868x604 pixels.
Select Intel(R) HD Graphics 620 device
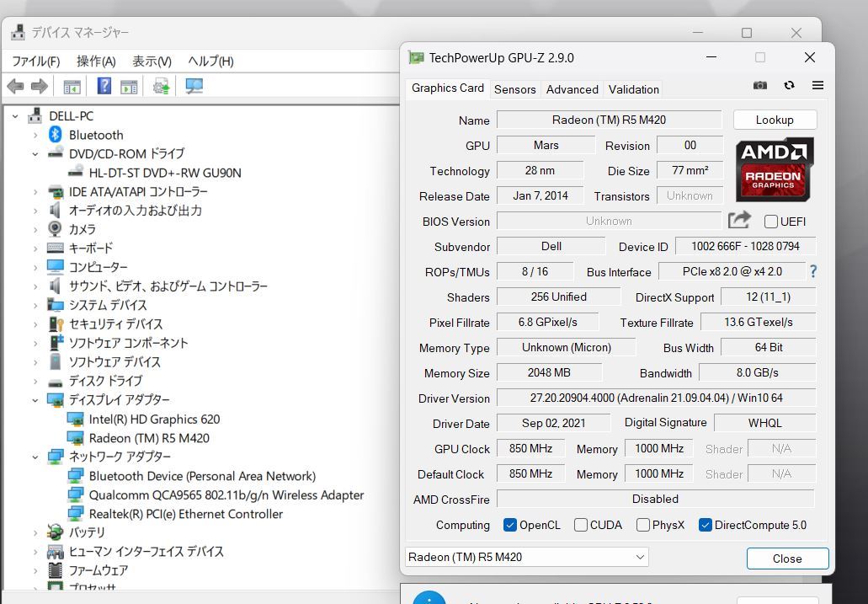click(x=154, y=420)
